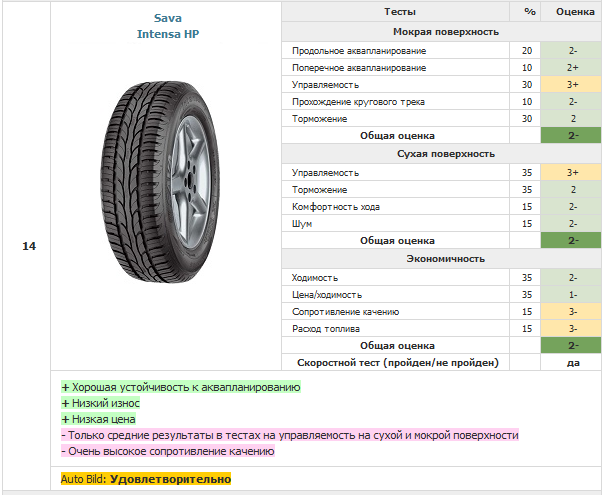The height and width of the screenshot is (495, 604).
Task: Click the 2- grade for Прохождение кругового трека
Action: click(x=571, y=101)
